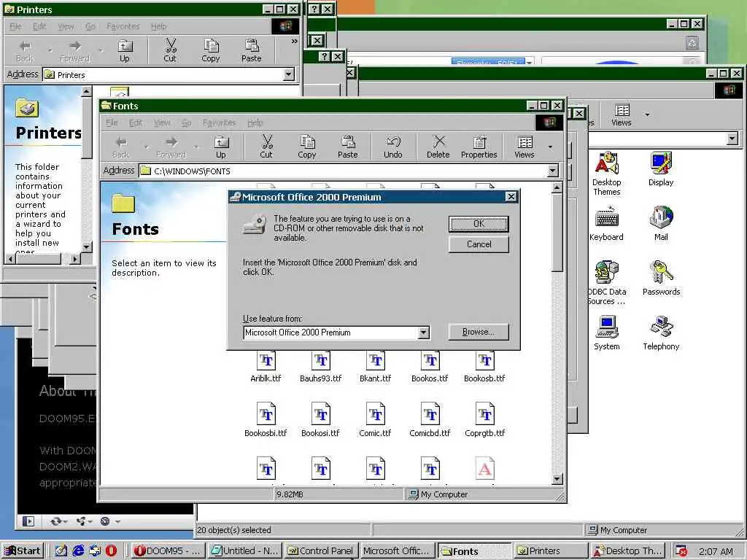
Task: Click the Fonts window scroll down arrow
Action: [x=557, y=479]
